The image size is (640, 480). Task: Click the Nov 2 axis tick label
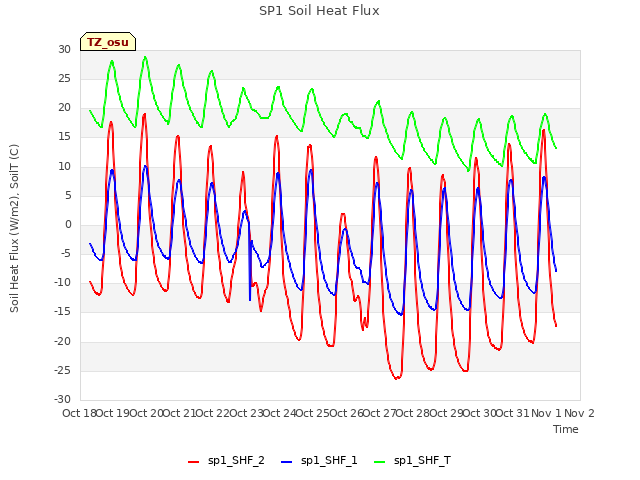(579, 413)
